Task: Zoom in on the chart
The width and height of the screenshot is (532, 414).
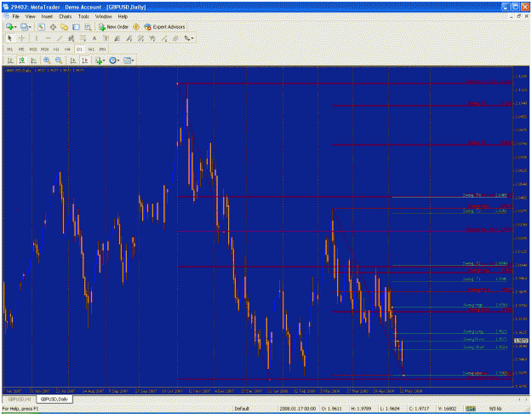Action: 47,60
